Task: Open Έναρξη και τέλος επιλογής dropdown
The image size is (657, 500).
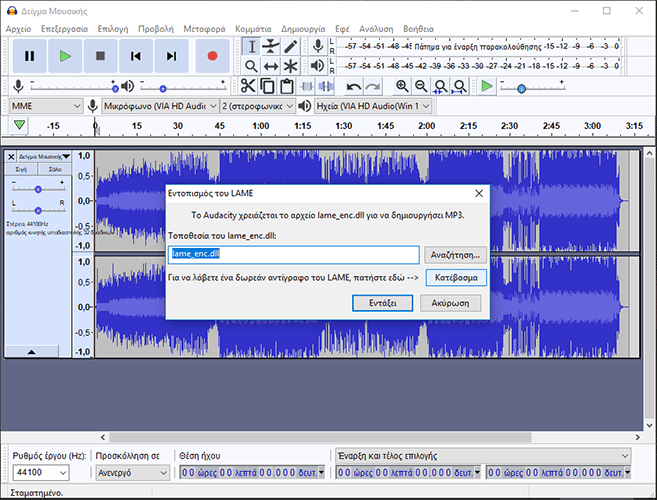Action: click(x=484, y=456)
